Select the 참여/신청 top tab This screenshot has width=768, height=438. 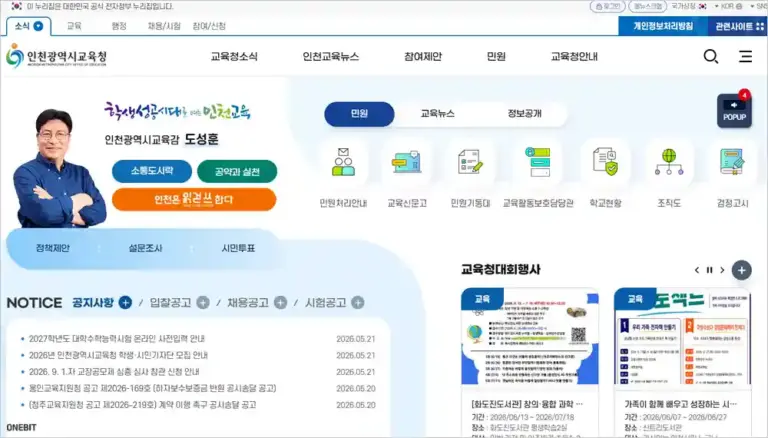209,26
